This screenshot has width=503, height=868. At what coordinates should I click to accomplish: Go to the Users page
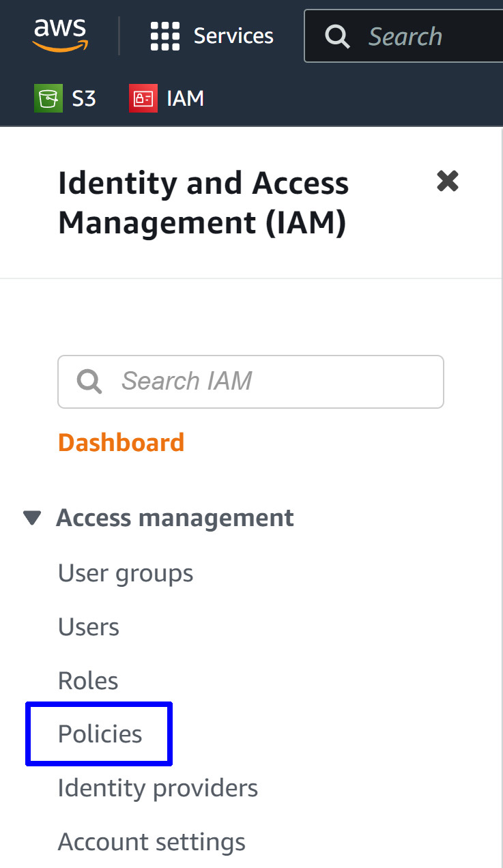89,627
